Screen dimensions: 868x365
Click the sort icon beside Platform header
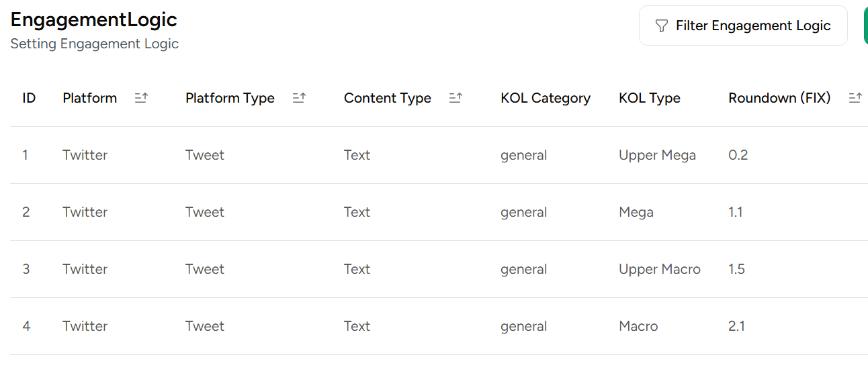[141, 98]
